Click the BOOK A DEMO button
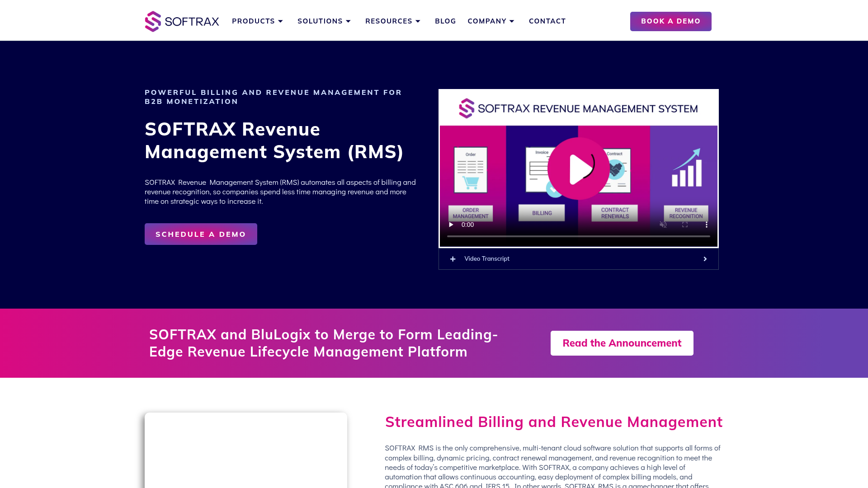The width and height of the screenshot is (868, 488). (670, 21)
